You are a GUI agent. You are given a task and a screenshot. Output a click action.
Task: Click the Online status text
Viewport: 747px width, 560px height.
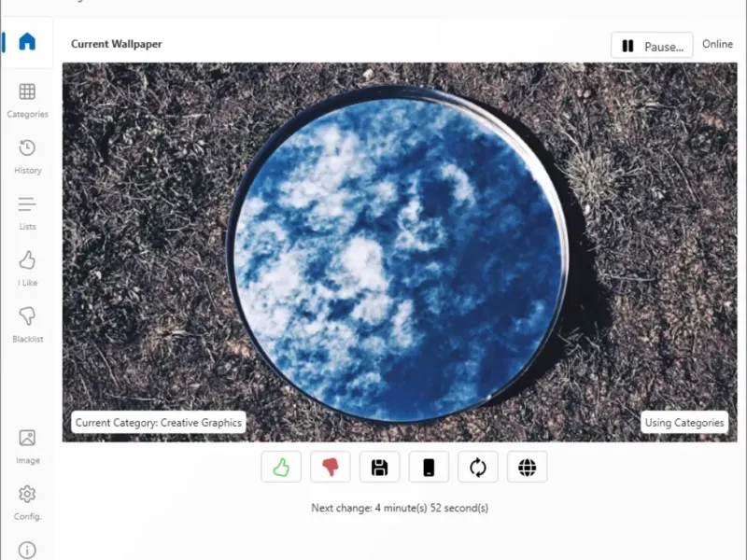point(717,44)
